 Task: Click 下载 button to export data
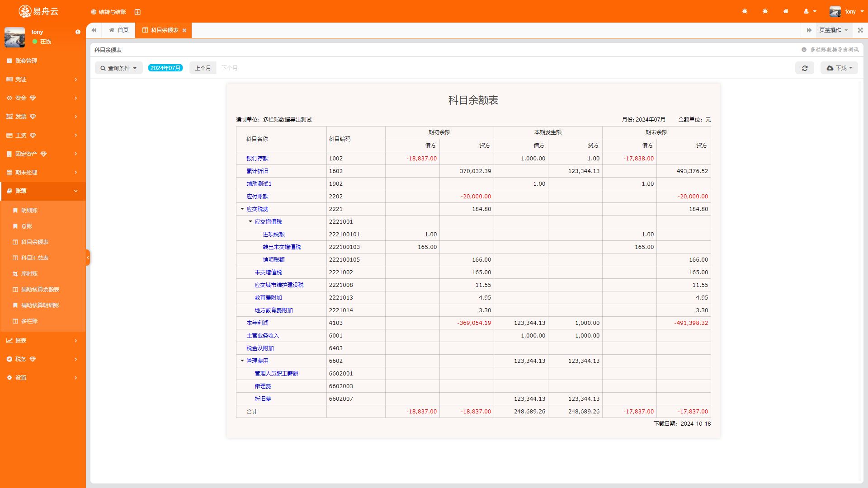839,68
